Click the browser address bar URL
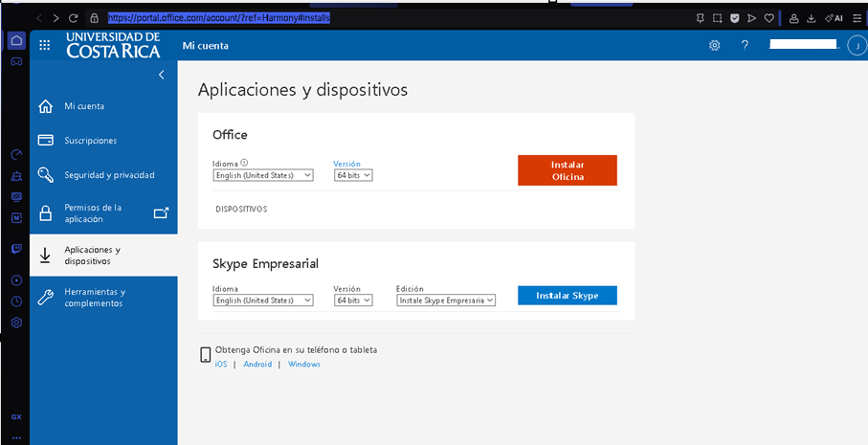 pyautogui.click(x=218, y=18)
